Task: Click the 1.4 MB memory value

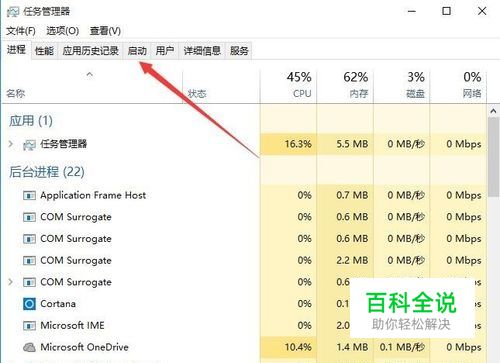Action: tap(352, 347)
